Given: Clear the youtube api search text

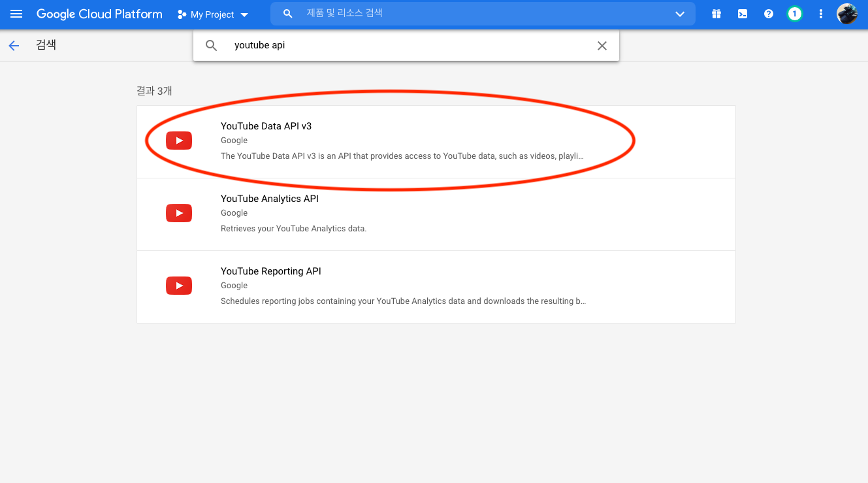Looking at the screenshot, I should coord(602,46).
